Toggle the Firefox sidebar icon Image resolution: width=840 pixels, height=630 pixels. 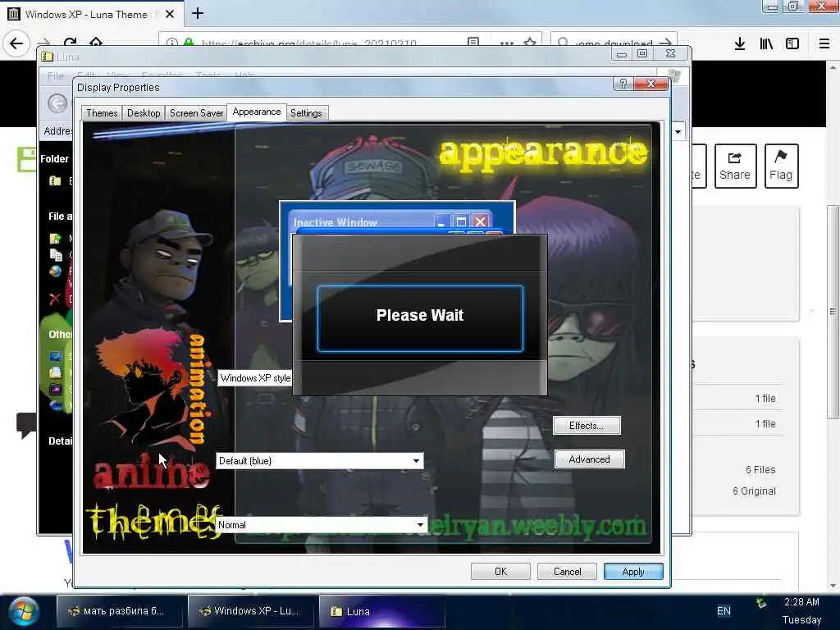tap(792, 44)
